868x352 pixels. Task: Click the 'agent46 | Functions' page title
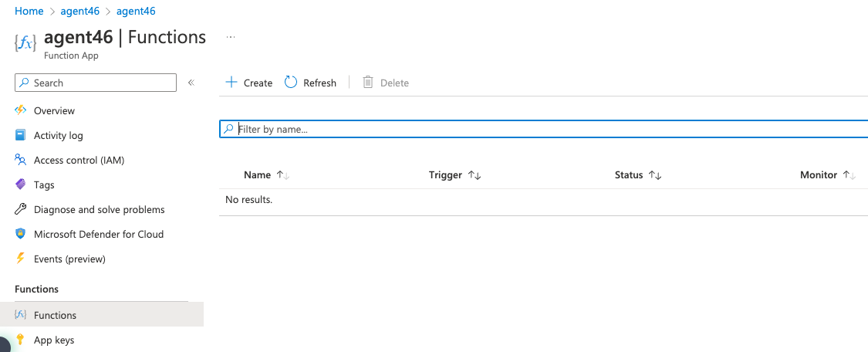[124, 37]
